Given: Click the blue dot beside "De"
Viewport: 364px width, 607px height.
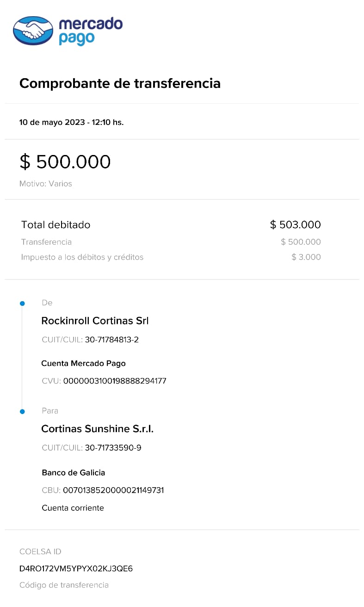Looking at the screenshot, I should point(22,303).
